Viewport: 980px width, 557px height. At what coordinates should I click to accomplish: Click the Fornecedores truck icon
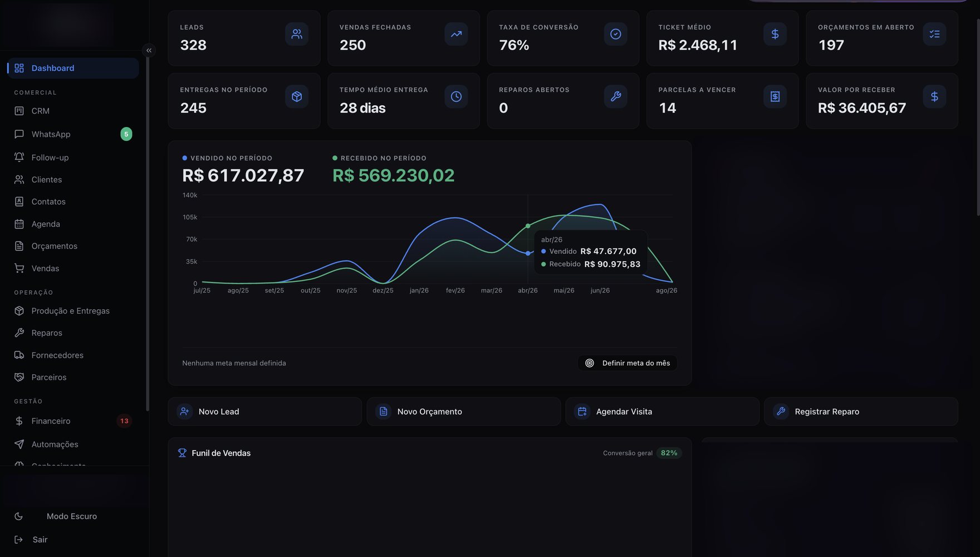coord(19,355)
